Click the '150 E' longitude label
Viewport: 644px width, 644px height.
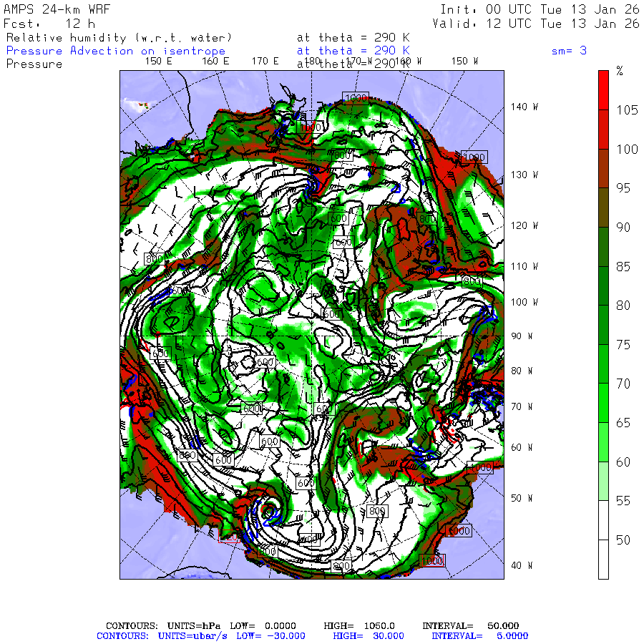click(x=159, y=62)
